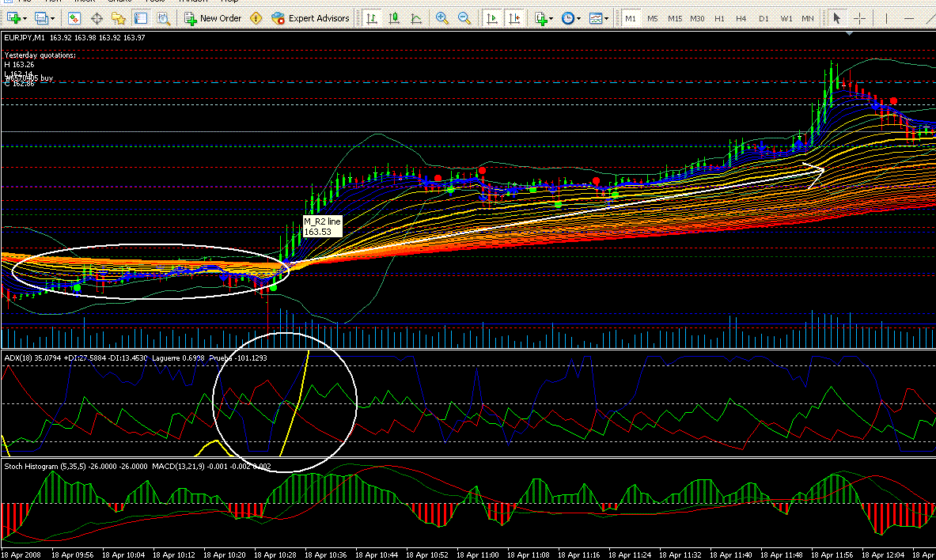
Task: Open the Strategy Tester icon
Action: [163, 18]
